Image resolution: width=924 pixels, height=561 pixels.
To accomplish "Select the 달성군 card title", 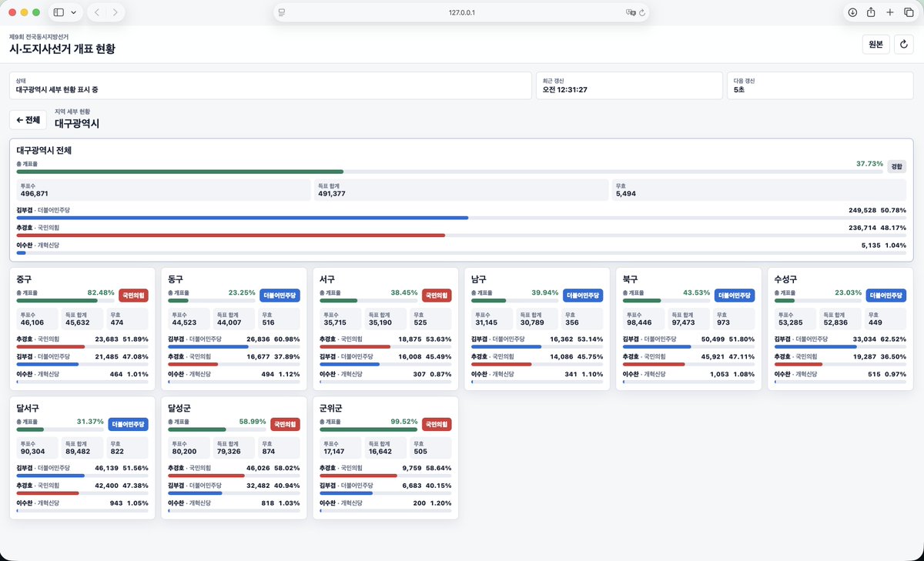I will [179, 407].
